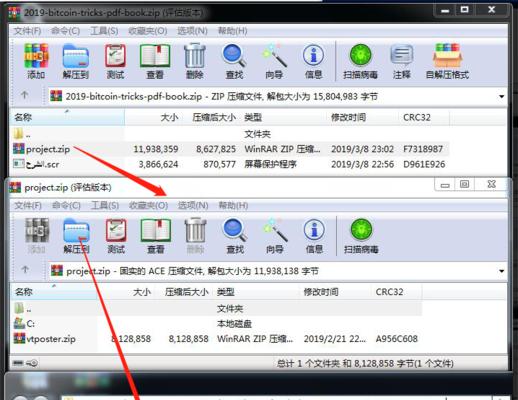Select project.zip file row
This screenshot has width=518, height=400.
(x=230, y=149)
